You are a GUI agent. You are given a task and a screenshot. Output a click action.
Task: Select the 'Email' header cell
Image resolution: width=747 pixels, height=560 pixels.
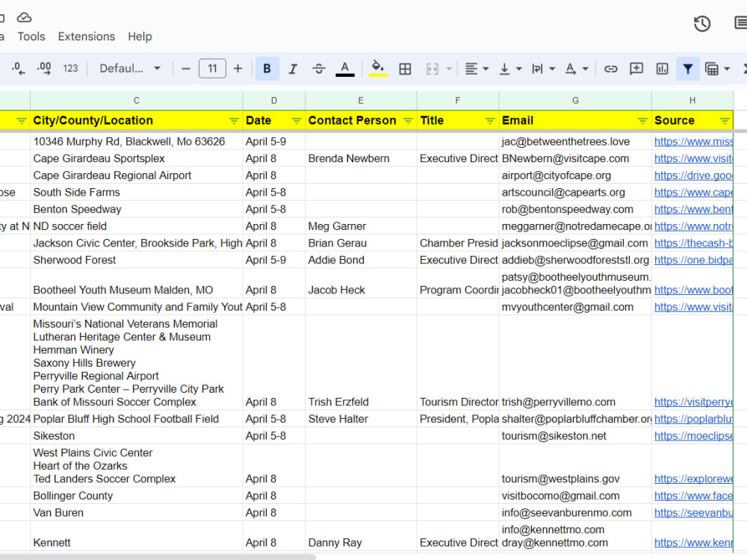click(x=575, y=121)
